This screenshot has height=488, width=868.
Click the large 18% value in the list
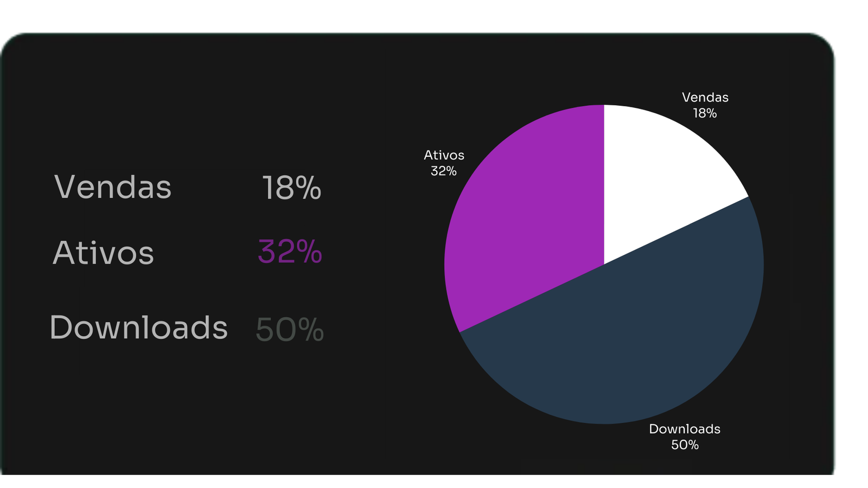pyautogui.click(x=292, y=188)
